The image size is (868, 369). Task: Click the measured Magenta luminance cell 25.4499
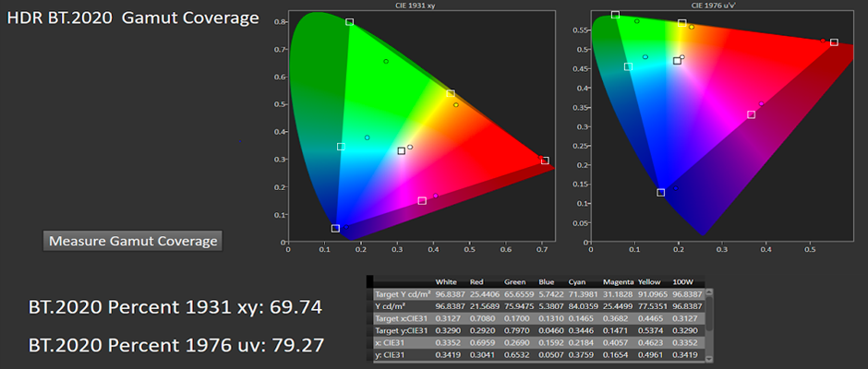click(x=618, y=306)
